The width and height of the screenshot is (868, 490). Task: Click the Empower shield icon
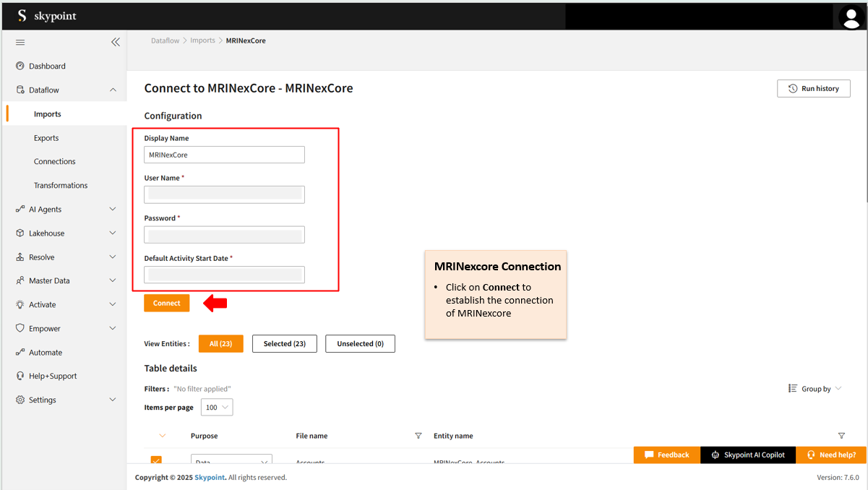click(20, 328)
